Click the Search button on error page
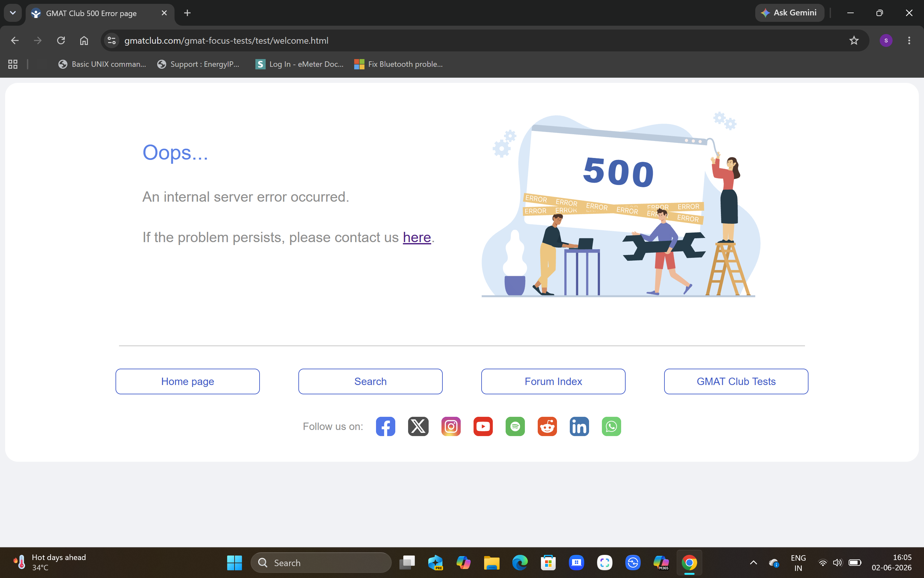924x578 pixels. pos(370,381)
